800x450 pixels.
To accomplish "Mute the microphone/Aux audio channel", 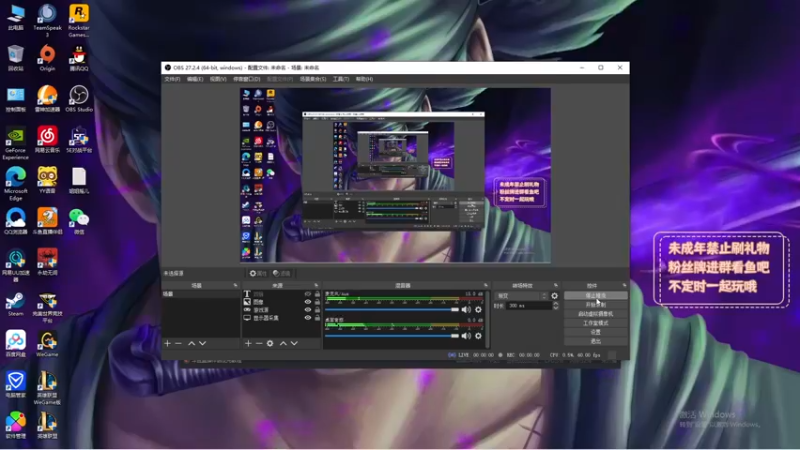I will [466, 310].
